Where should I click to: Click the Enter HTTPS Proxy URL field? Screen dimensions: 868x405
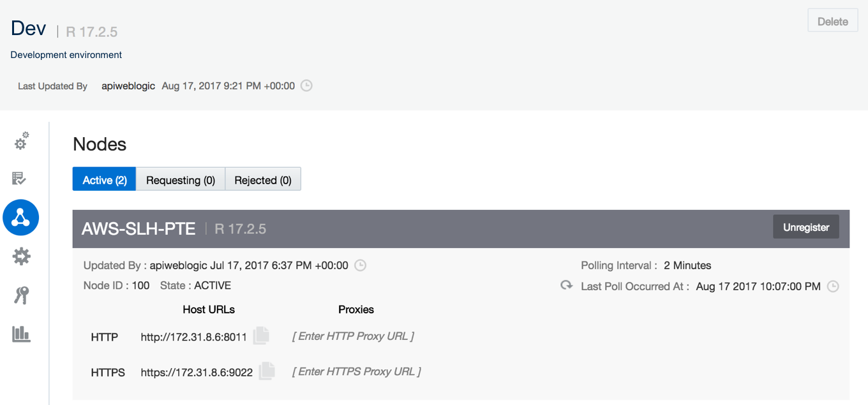(357, 371)
